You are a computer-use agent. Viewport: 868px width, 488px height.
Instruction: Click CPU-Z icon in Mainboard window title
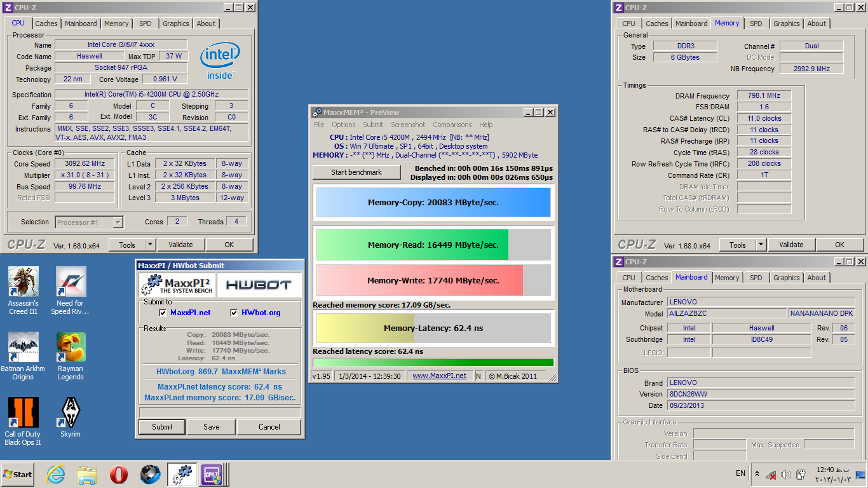pyautogui.click(x=618, y=262)
